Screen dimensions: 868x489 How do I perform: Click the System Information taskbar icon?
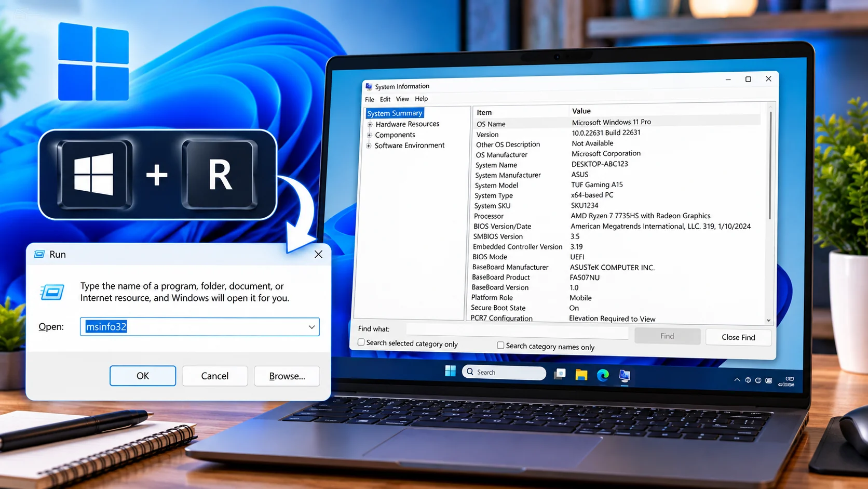[x=625, y=376]
